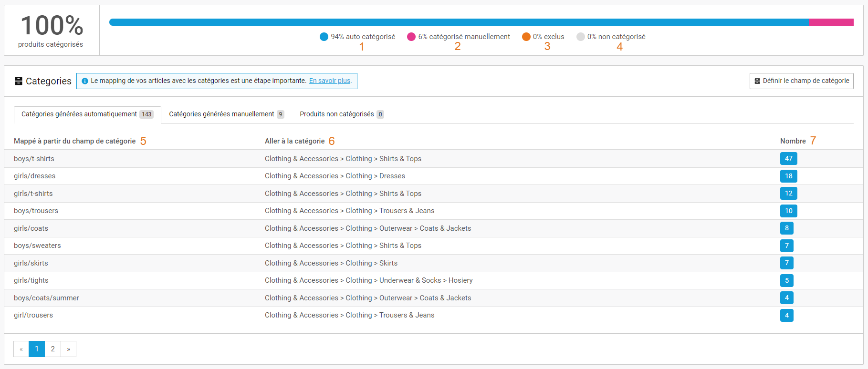The width and height of the screenshot is (868, 369).
Task: Select the girls/t-shirts row label
Action: [x=33, y=194]
